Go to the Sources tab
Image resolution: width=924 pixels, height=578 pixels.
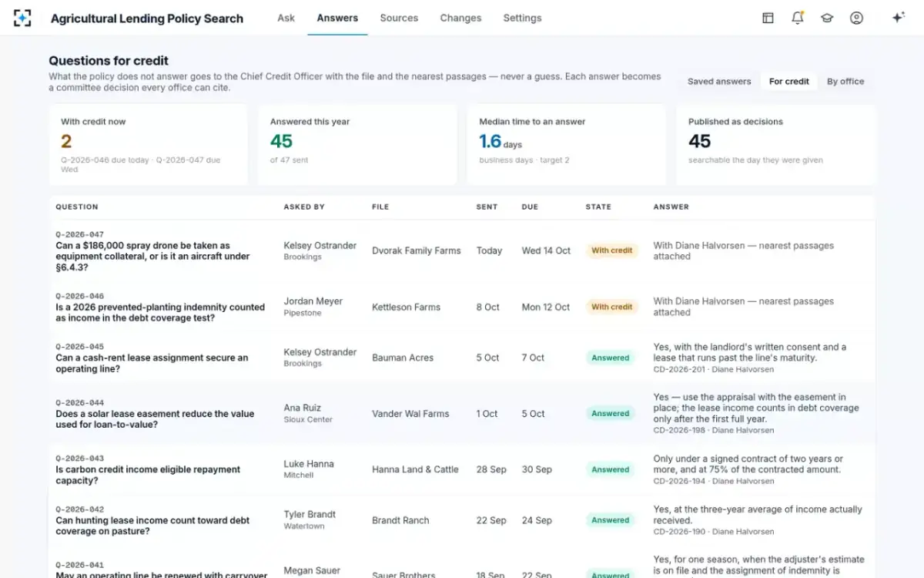point(399,18)
